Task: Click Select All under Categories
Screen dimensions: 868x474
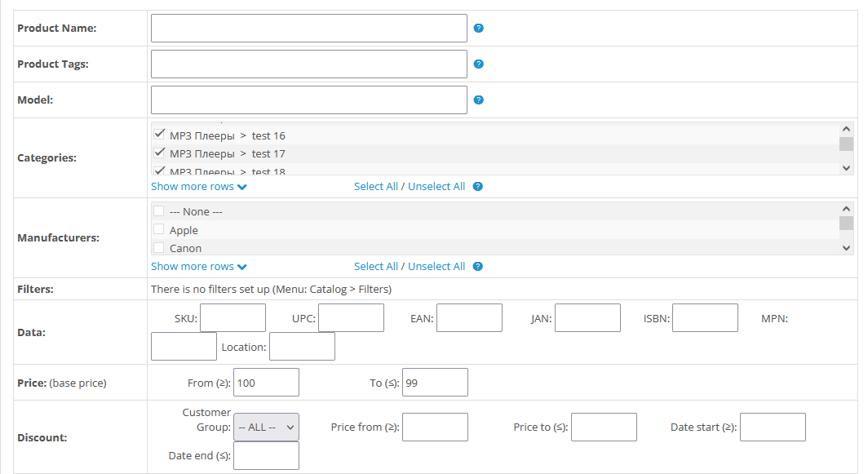Action: pyautogui.click(x=375, y=186)
